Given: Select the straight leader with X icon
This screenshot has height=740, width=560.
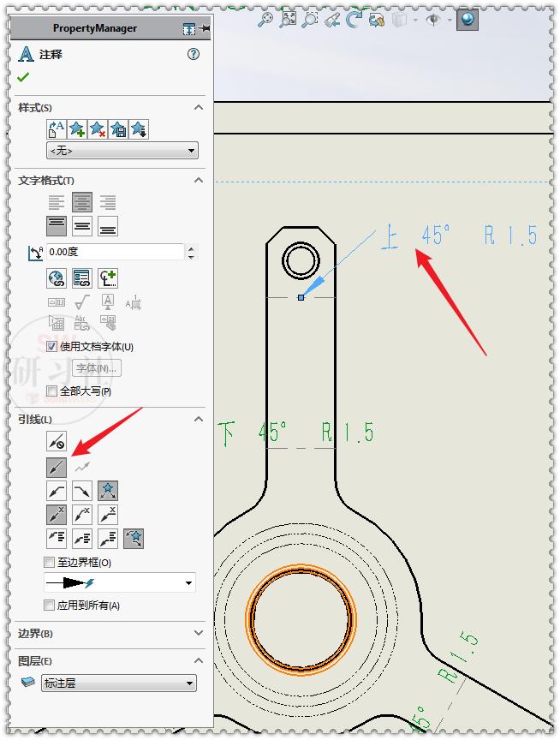Looking at the screenshot, I should coord(57,515).
